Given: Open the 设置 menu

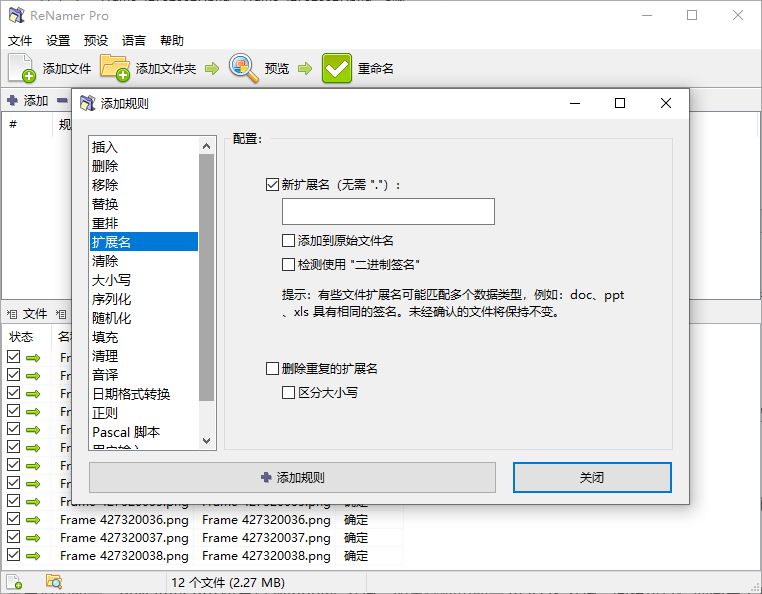Looking at the screenshot, I should tap(58, 40).
